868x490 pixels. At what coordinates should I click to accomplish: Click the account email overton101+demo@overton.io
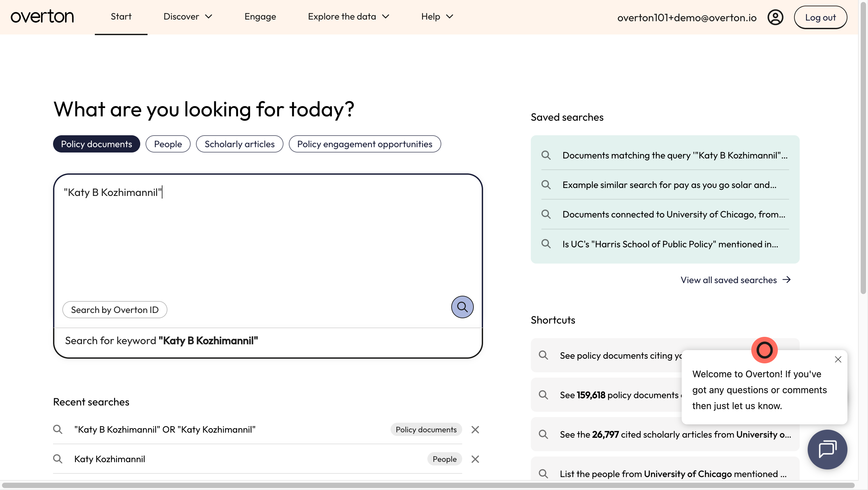coord(686,18)
